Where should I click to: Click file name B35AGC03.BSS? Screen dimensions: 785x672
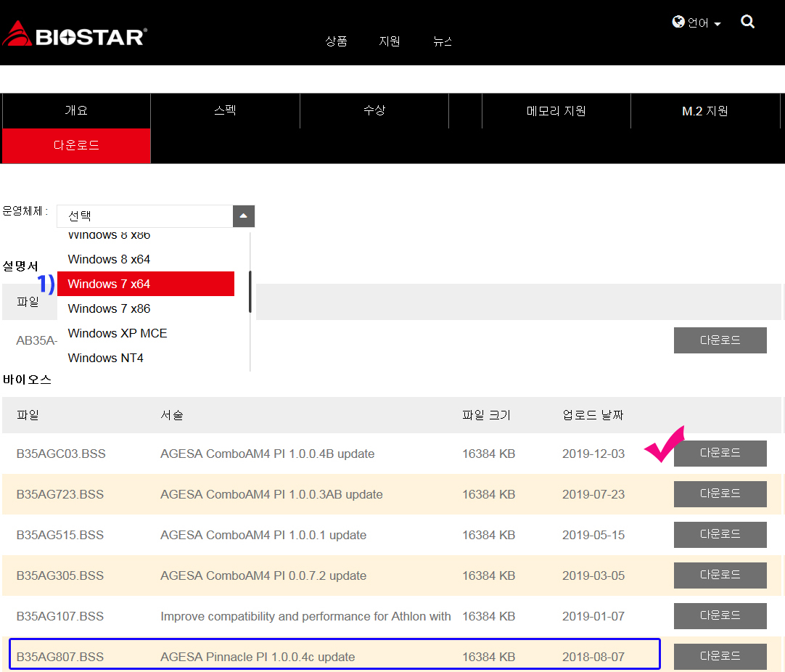(x=61, y=454)
